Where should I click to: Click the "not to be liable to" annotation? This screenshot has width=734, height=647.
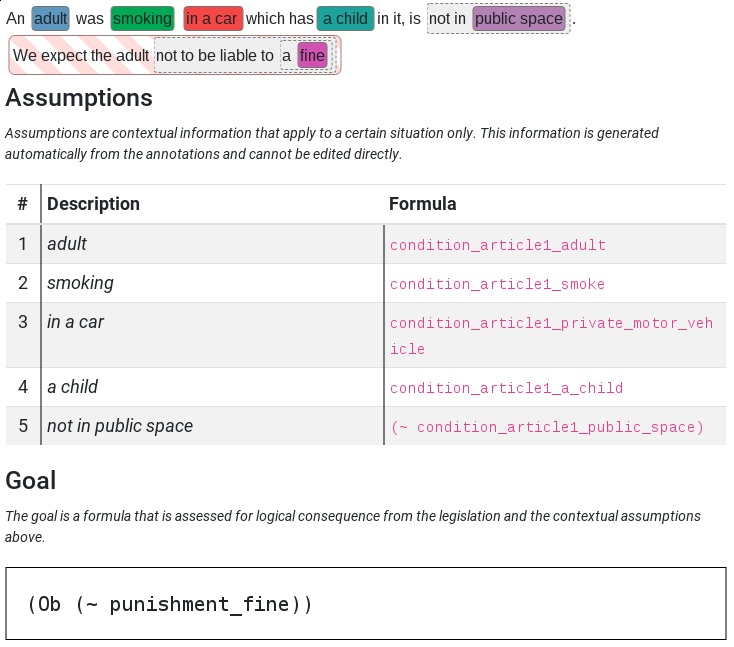(215, 55)
